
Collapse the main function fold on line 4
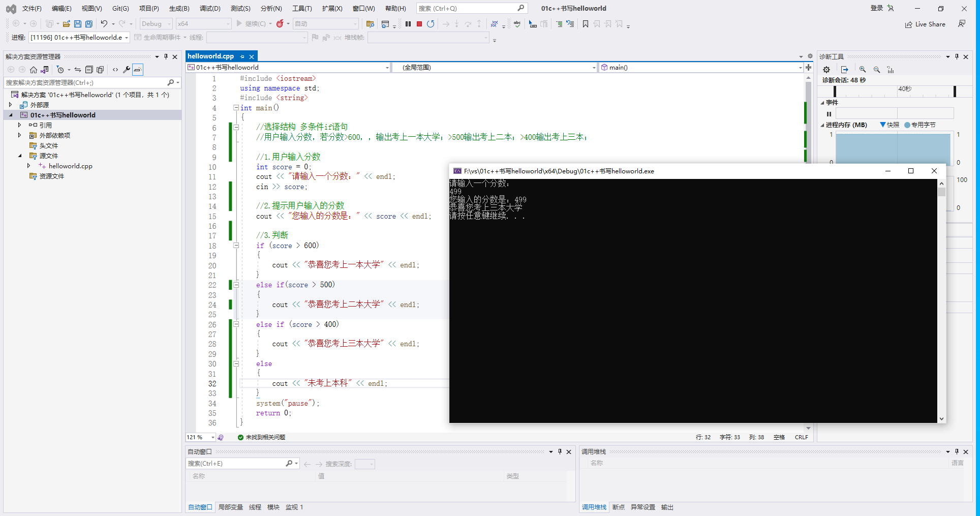coord(236,108)
